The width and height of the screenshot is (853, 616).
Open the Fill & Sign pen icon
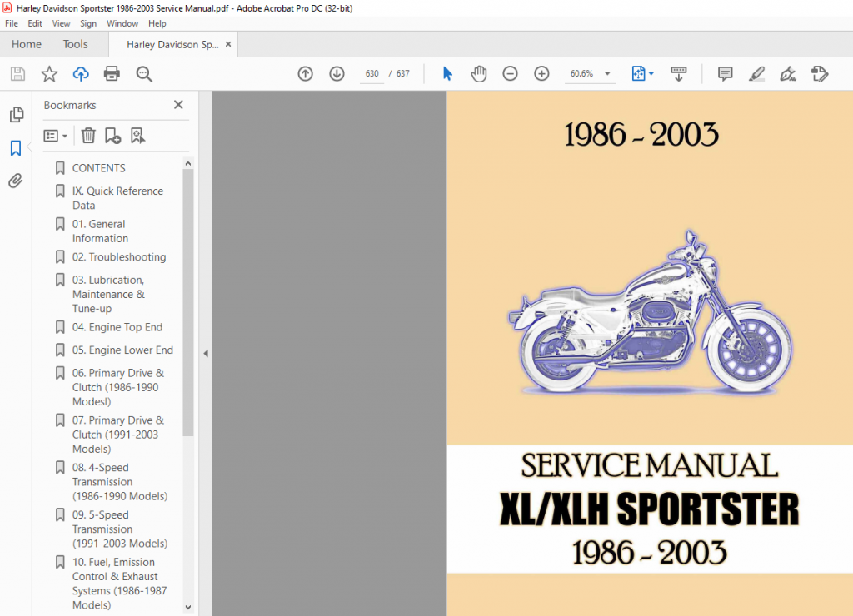(x=788, y=73)
